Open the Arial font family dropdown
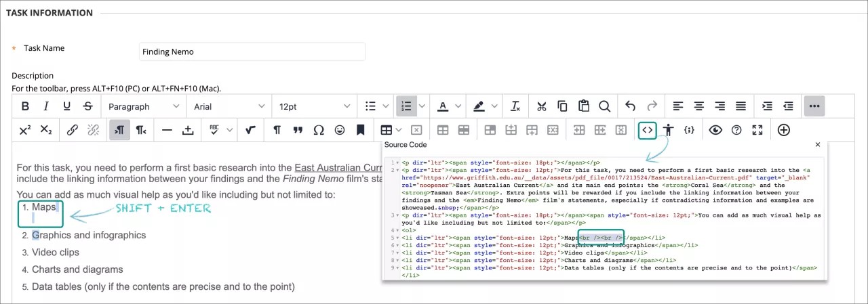Viewport: 868px width, 304px height. click(229, 106)
